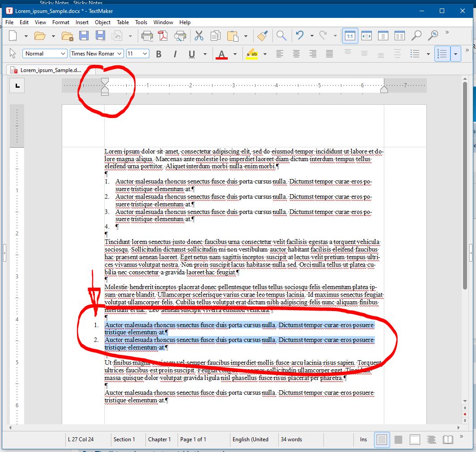476x452 pixels.
Task: Select the Cut scissors icon
Action: click(199, 36)
